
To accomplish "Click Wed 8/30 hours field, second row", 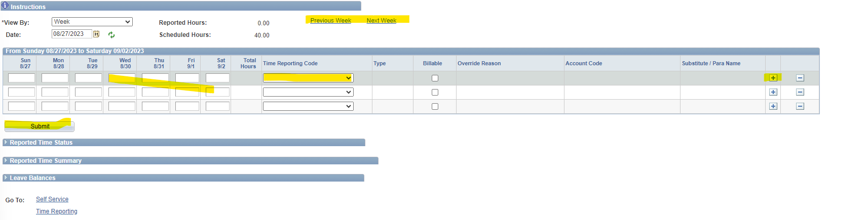I will click(x=122, y=92).
